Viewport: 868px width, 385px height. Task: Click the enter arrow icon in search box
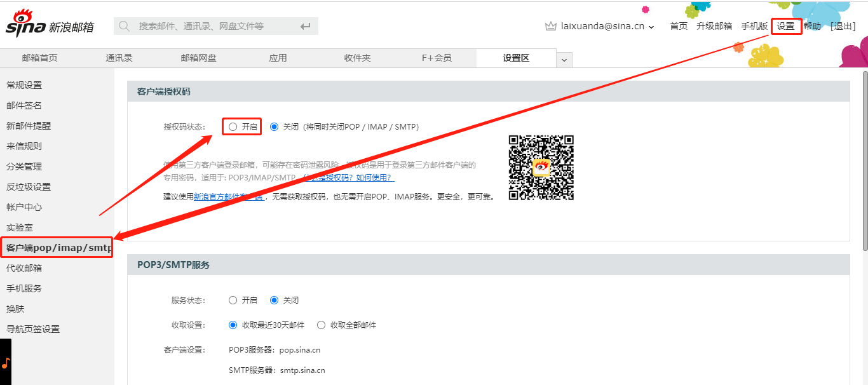[306, 26]
